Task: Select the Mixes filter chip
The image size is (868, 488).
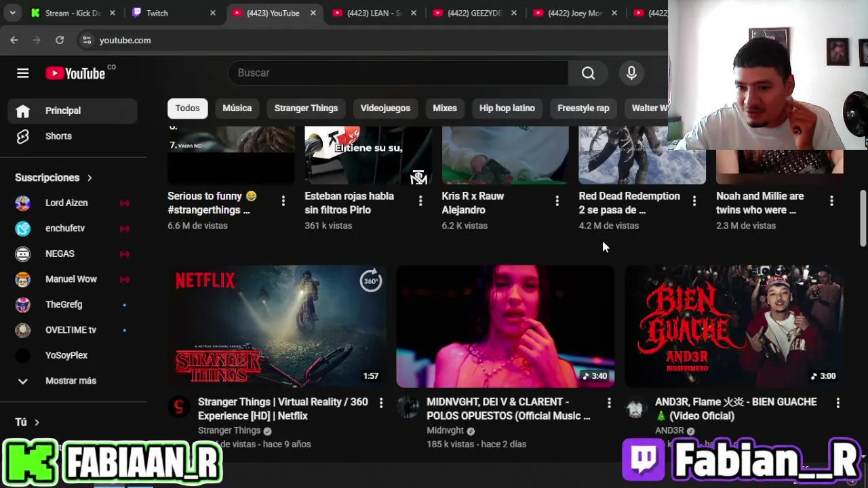Action: (x=445, y=108)
